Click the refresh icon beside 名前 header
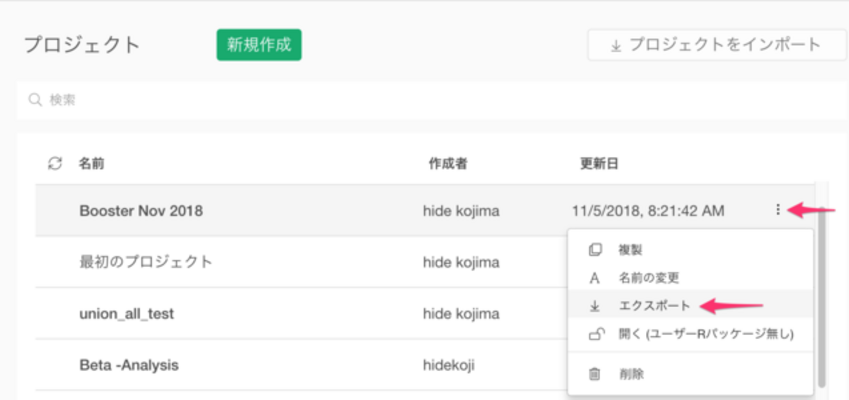 click(x=55, y=163)
